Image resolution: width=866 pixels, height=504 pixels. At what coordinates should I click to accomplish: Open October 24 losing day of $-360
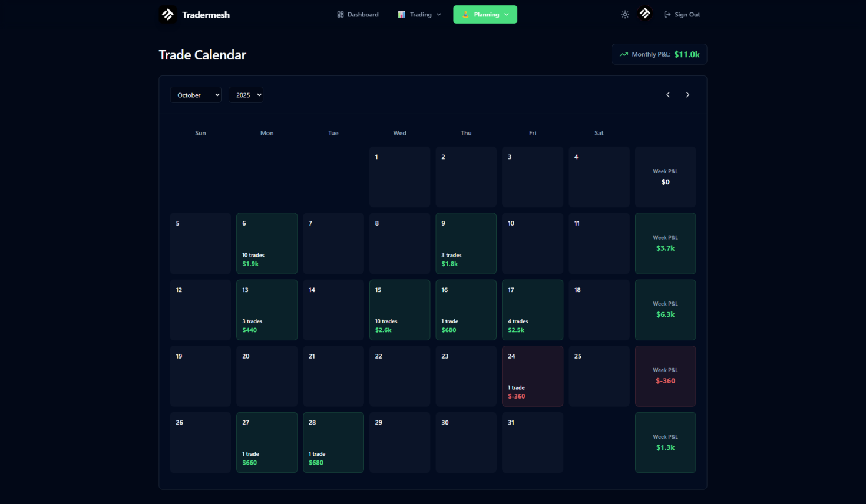click(533, 376)
